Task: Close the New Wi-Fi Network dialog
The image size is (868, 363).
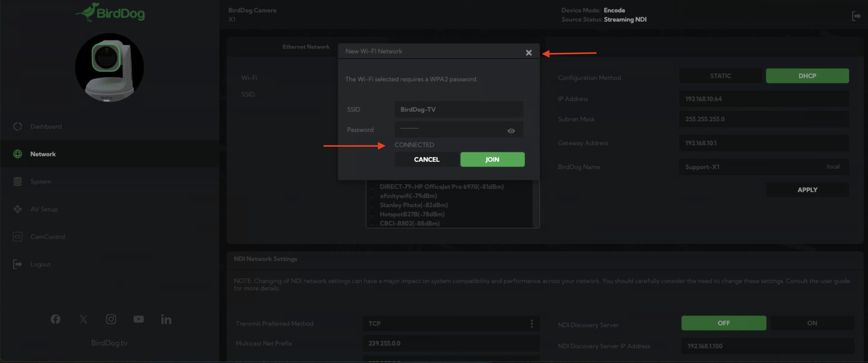Action: pos(528,53)
